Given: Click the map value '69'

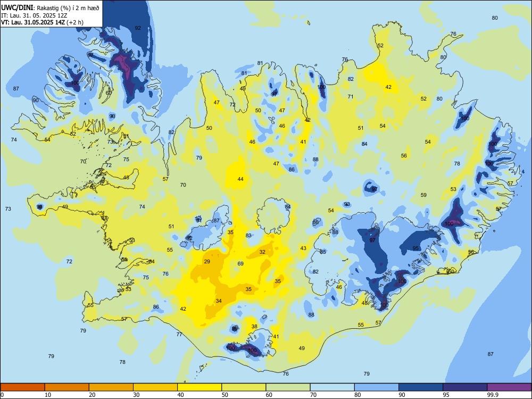Looking at the screenshot, I should coord(240,264).
